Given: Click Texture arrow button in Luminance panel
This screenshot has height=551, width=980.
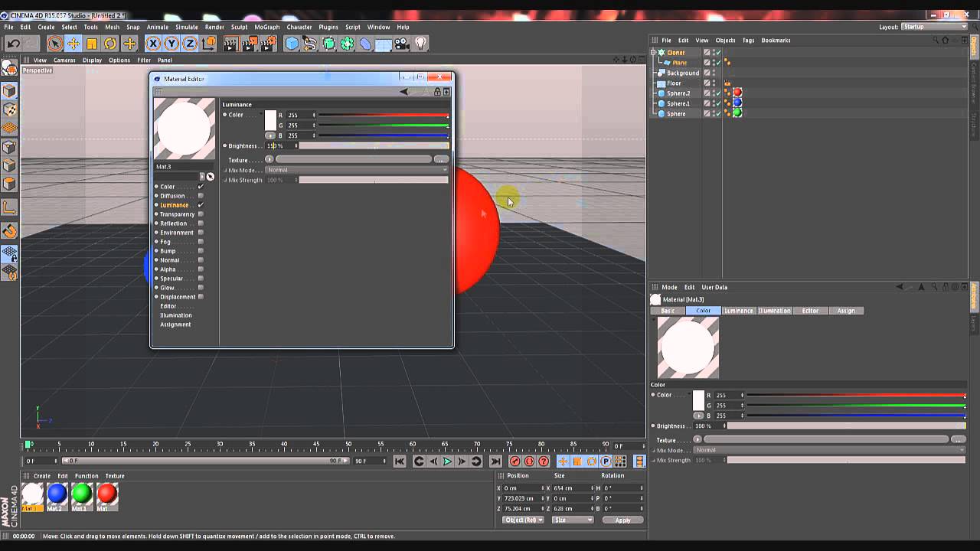Looking at the screenshot, I should pos(269,159).
